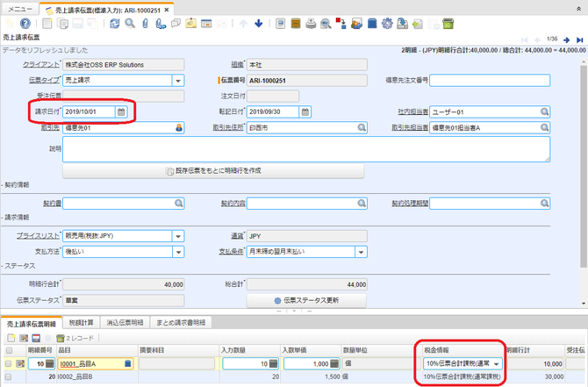Follow the クライアント label link
The image size is (588, 387).
click(x=41, y=65)
